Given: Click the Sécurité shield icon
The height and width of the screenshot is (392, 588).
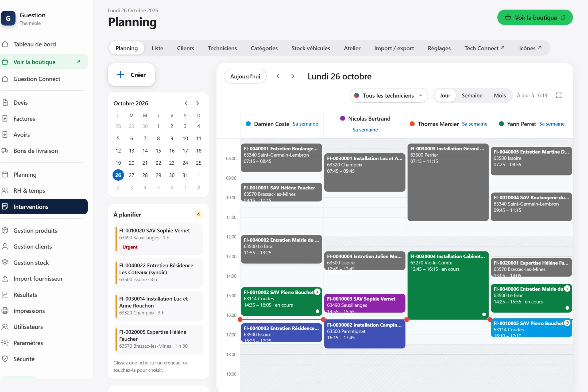Looking at the screenshot, I should pyautogui.click(x=5, y=359).
